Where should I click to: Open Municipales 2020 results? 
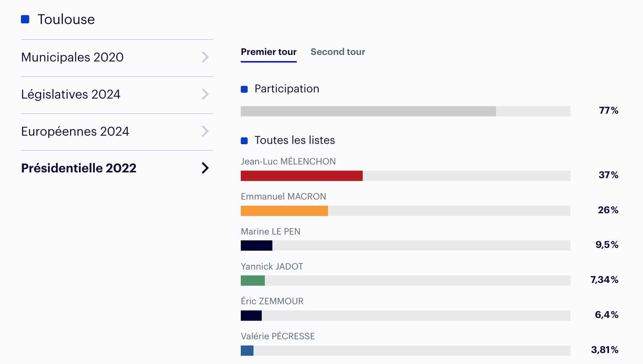point(72,57)
